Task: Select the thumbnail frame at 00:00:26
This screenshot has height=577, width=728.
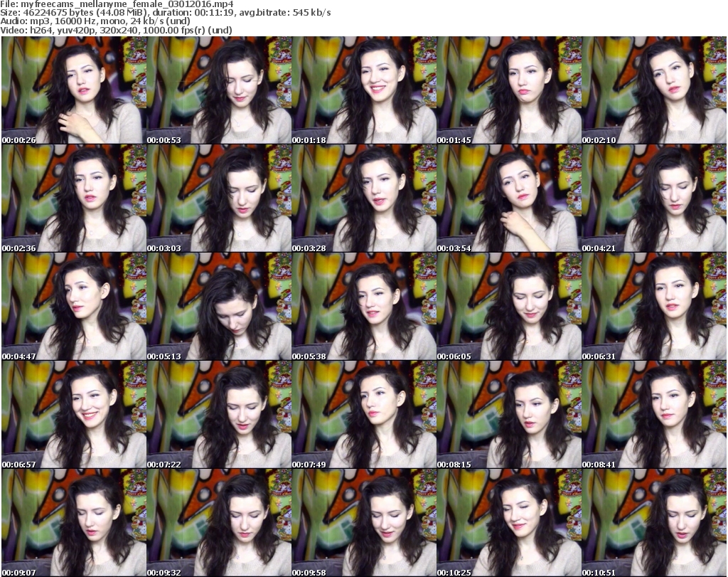Action: 74,90
